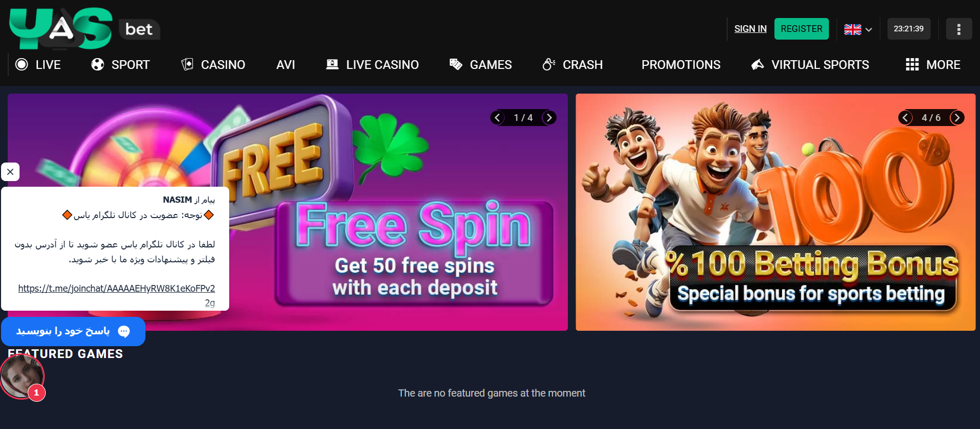The image size is (980, 429).
Task: Click the soccer ball SPORT icon
Action: (x=98, y=64)
